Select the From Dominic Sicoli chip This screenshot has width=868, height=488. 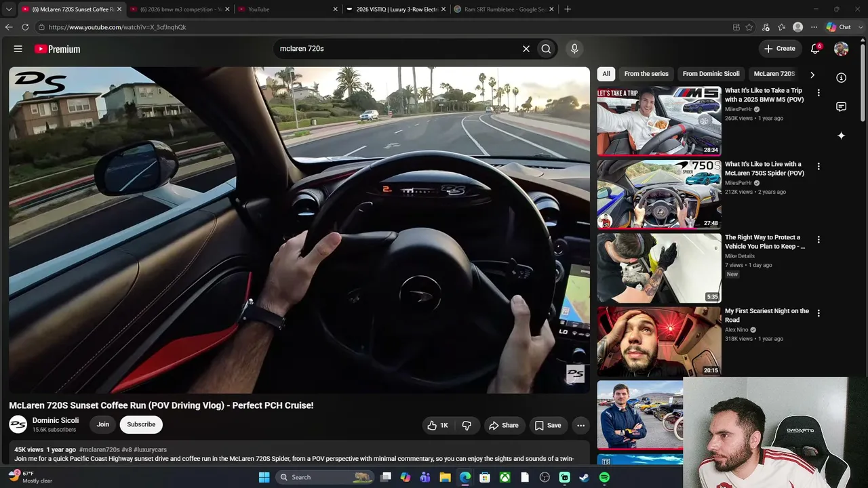[711, 74]
